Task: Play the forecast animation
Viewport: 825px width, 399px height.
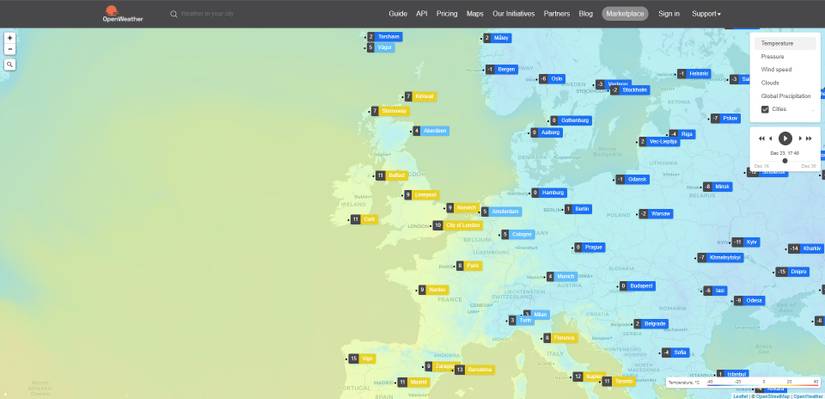Action: click(785, 138)
